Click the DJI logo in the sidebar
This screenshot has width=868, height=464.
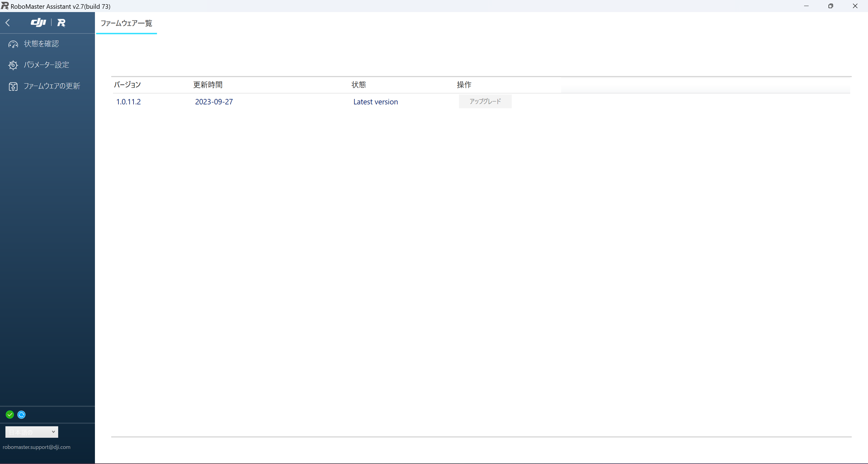[x=38, y=23]
